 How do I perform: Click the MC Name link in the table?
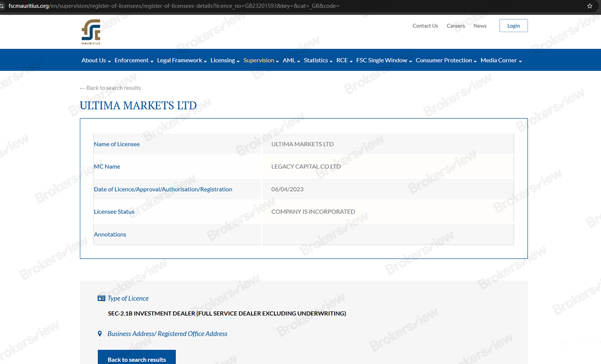(107, 166)
